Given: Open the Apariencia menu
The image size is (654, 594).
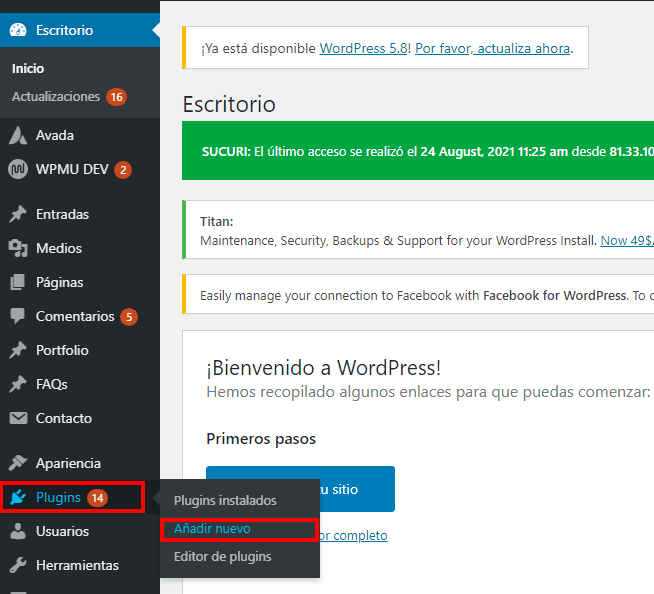Looking at the screenshot, I should 80,463.
